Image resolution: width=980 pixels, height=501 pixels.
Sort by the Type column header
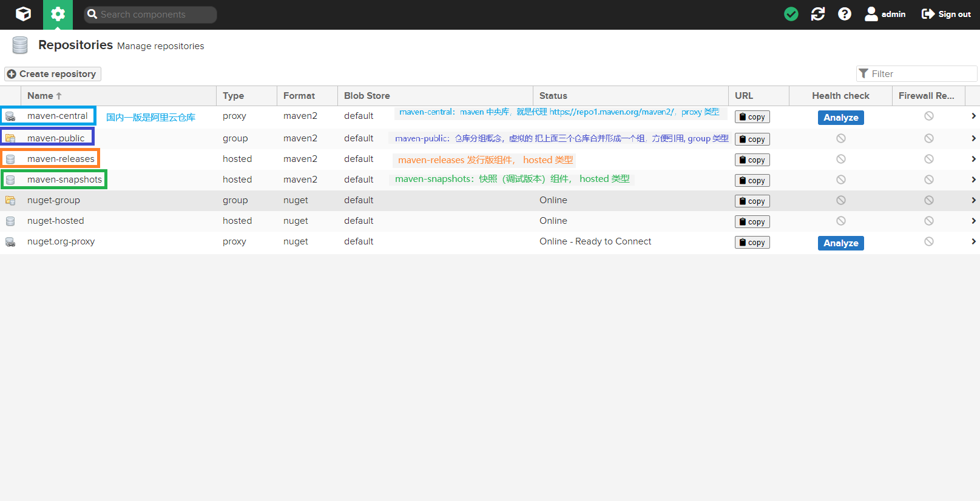tap(246, 96)
